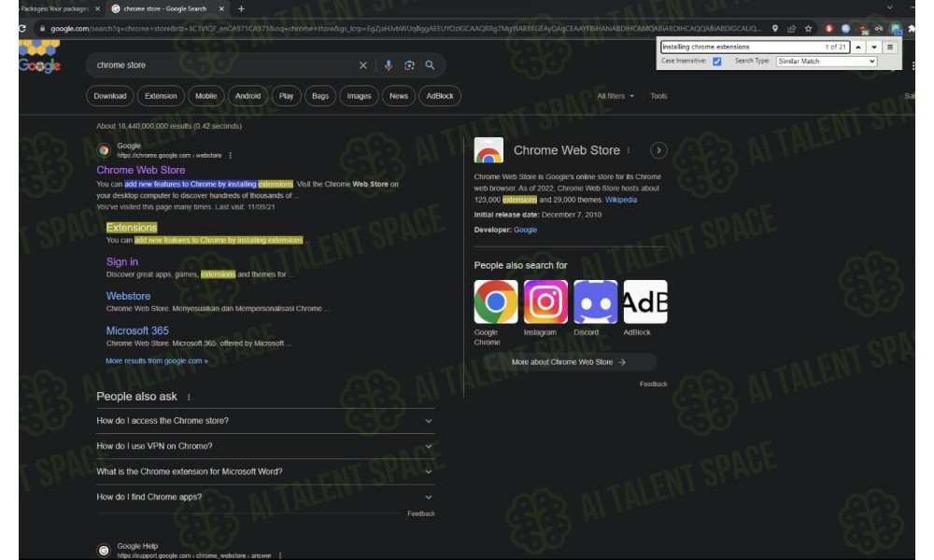934x560 pixels.
Task: Filter results by Download chip
Action: click(x=110, y=96)
